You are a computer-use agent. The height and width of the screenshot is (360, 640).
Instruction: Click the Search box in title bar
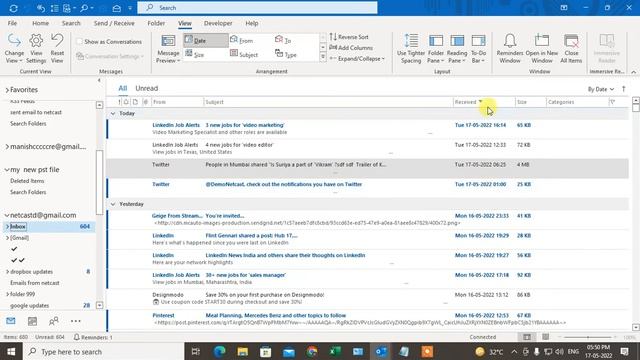257,8
